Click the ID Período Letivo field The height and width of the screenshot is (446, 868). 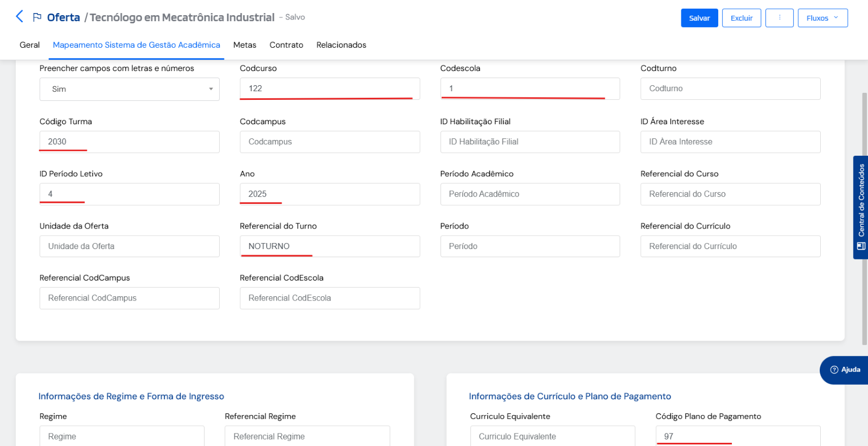[130, 194]
